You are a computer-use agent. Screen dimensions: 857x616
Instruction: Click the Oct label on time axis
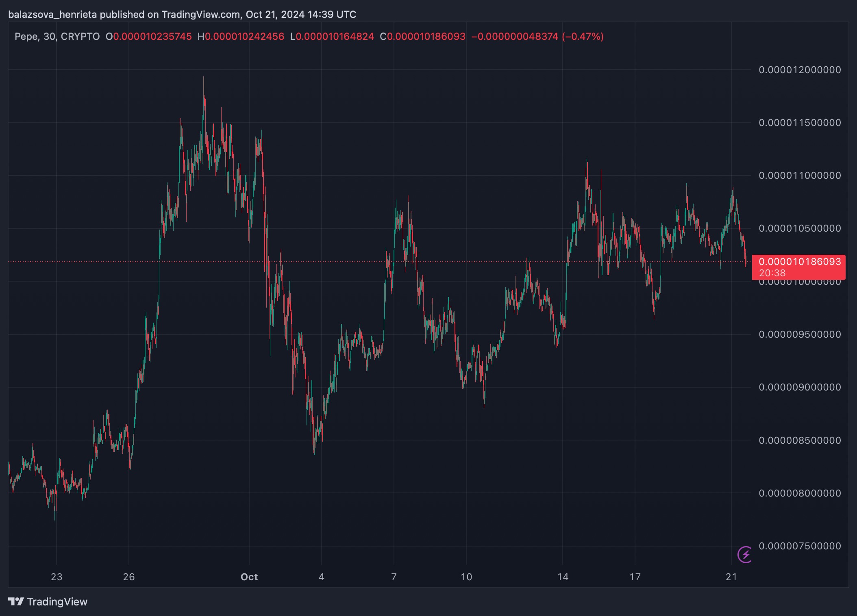point(249,577)
